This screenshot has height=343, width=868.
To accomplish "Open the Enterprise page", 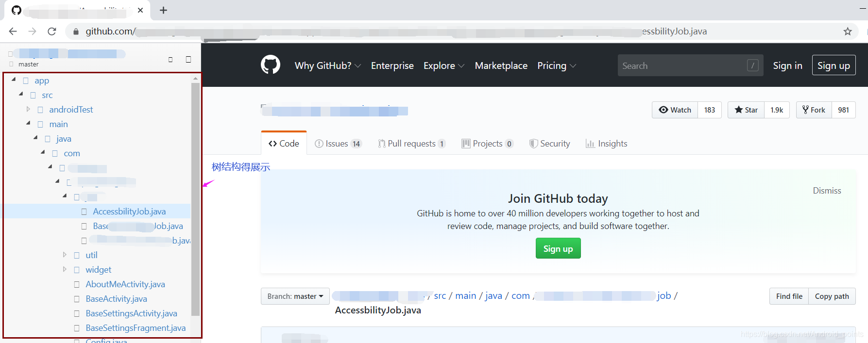I will (392, 65).
